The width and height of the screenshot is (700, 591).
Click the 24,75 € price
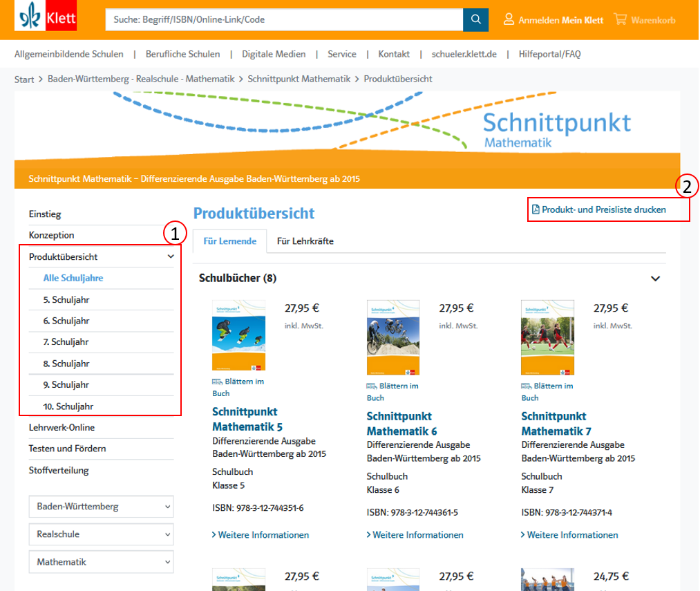coord(611,576)
